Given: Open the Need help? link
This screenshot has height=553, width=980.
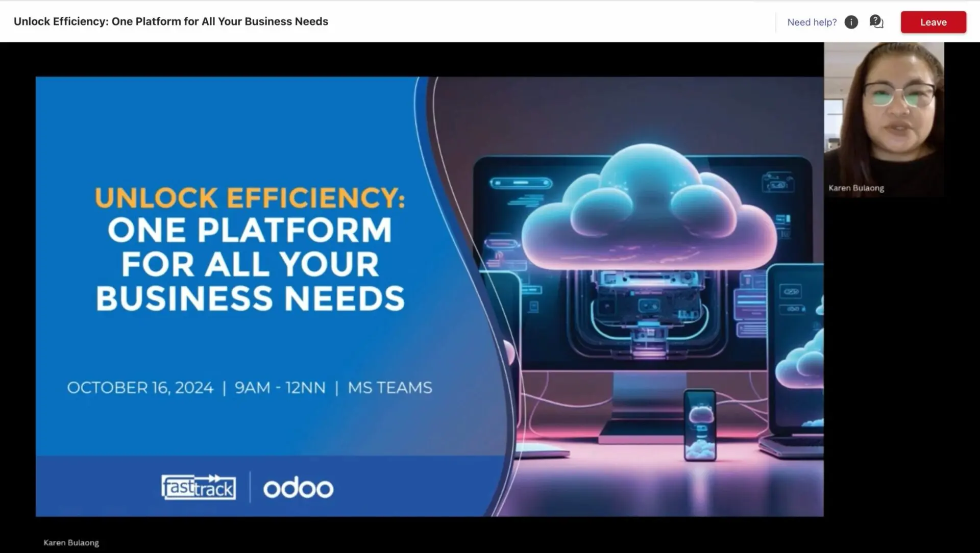Looking at the screenshot, I should pyautogui.click(x=812, y=22).
